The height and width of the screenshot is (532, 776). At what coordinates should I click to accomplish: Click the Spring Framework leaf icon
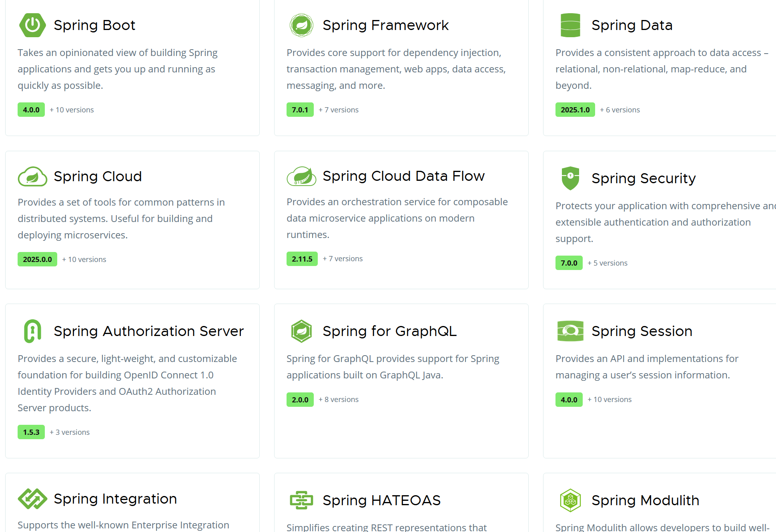(301, 25)
